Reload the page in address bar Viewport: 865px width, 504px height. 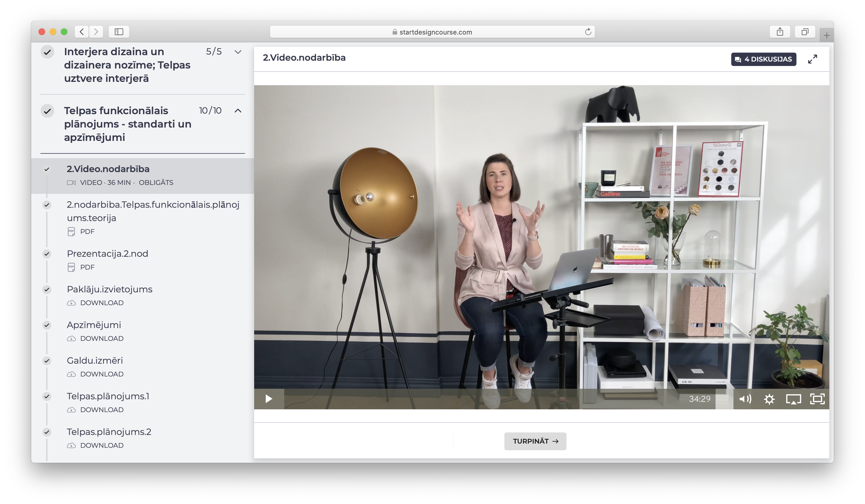[x=588, y=32]
